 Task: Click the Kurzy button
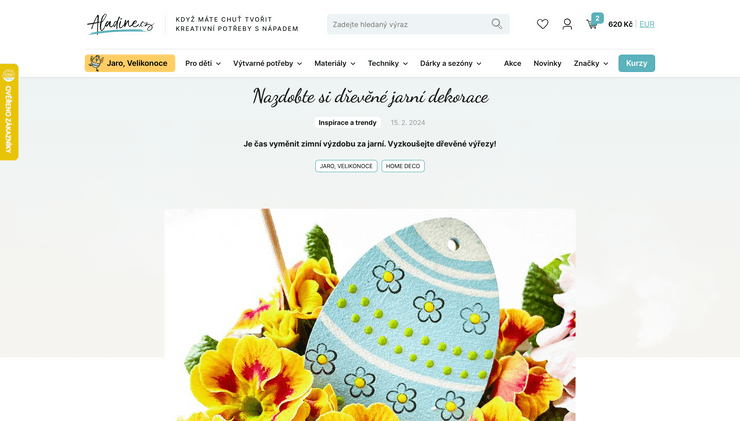pyautogui.click(x=637, y=63)
